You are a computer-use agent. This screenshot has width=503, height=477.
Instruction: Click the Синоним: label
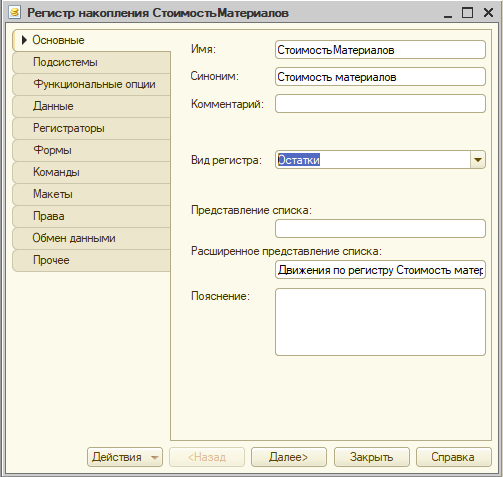tap(215, 76)
